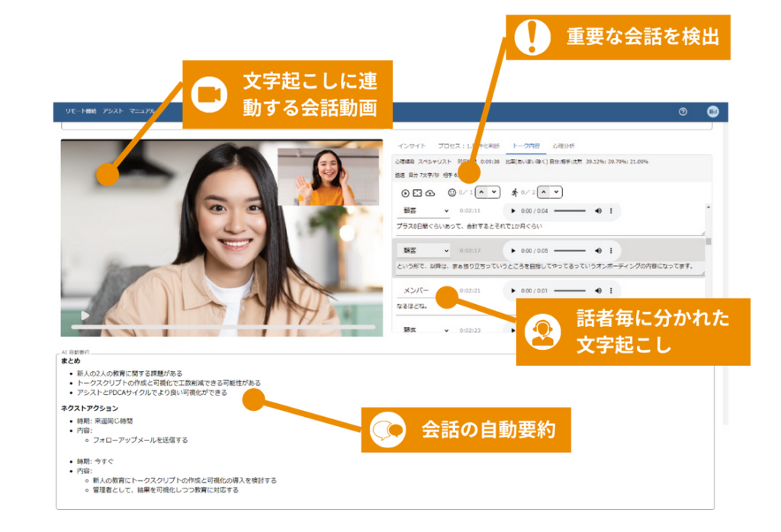
Task: Switch to the インサイト tab
Action: tap(412, 146)
